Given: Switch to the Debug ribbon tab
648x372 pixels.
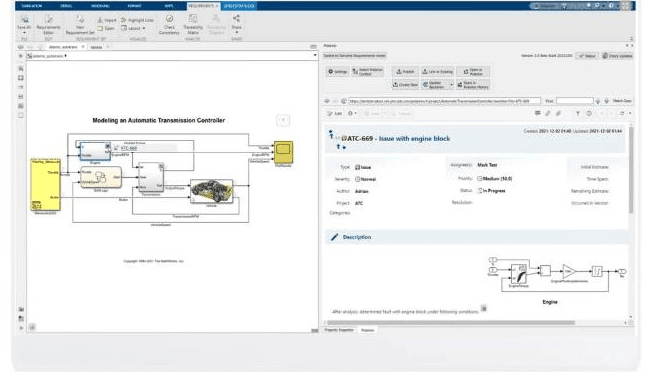Looking at the screenshot, I should (x=66, y=6).
